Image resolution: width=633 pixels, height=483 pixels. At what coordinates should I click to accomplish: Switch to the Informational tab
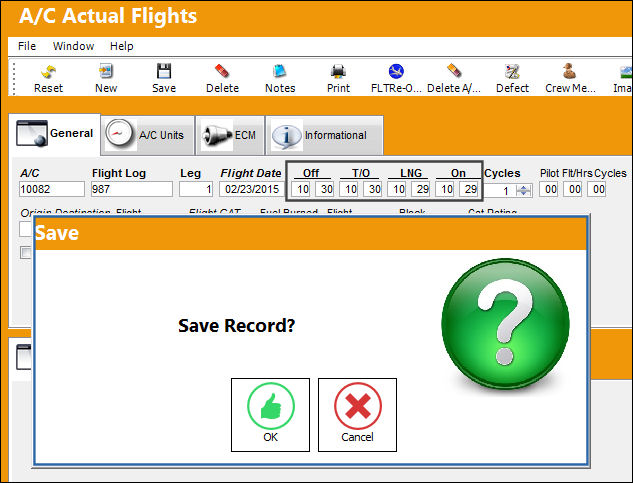(x=324, y=135)
